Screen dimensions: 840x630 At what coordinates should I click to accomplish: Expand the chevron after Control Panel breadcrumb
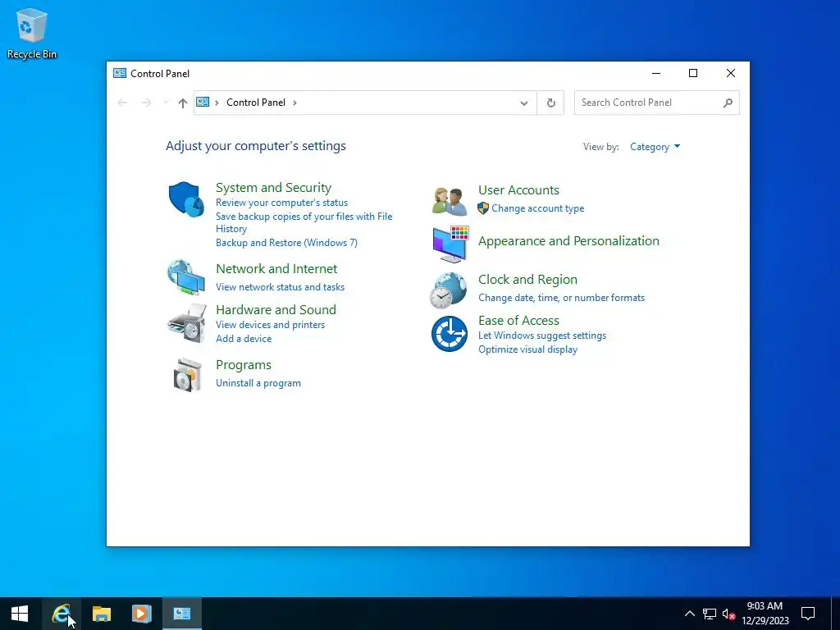coord(294,103)
